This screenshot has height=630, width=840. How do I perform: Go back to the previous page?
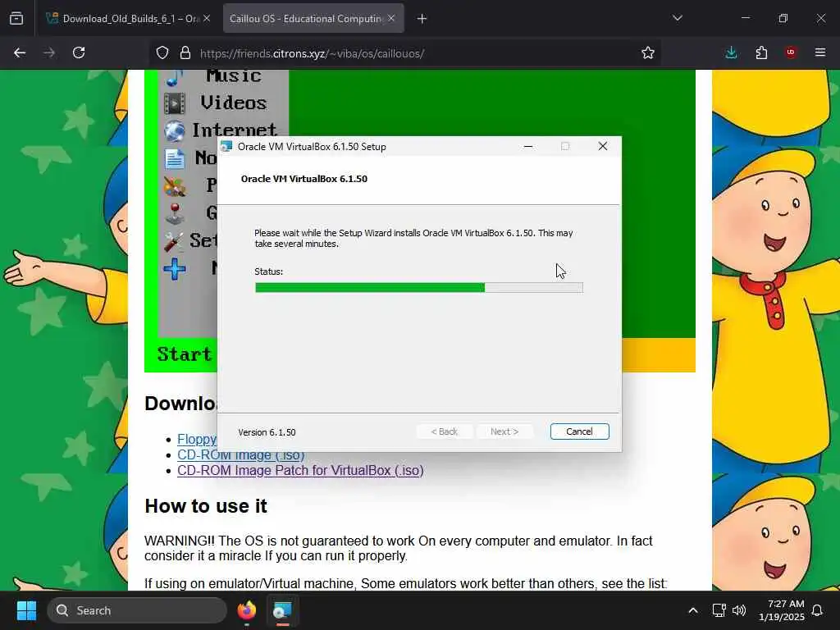coord(20,53)
